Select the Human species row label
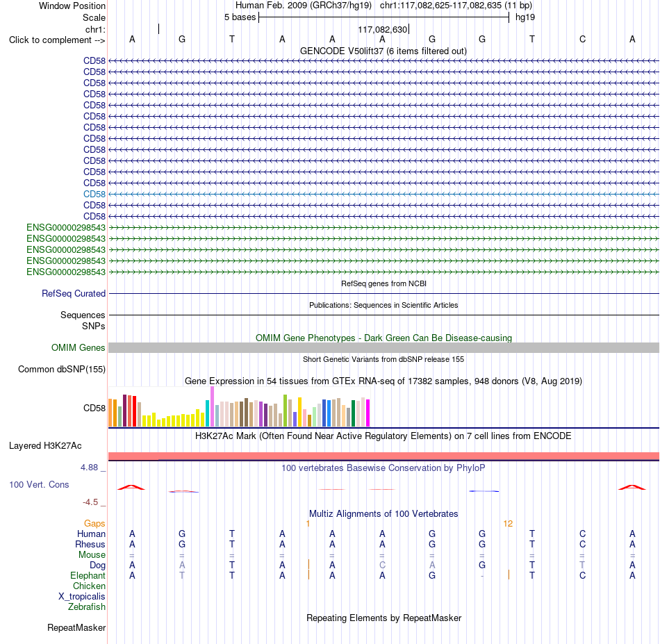 tap(91, 534)
